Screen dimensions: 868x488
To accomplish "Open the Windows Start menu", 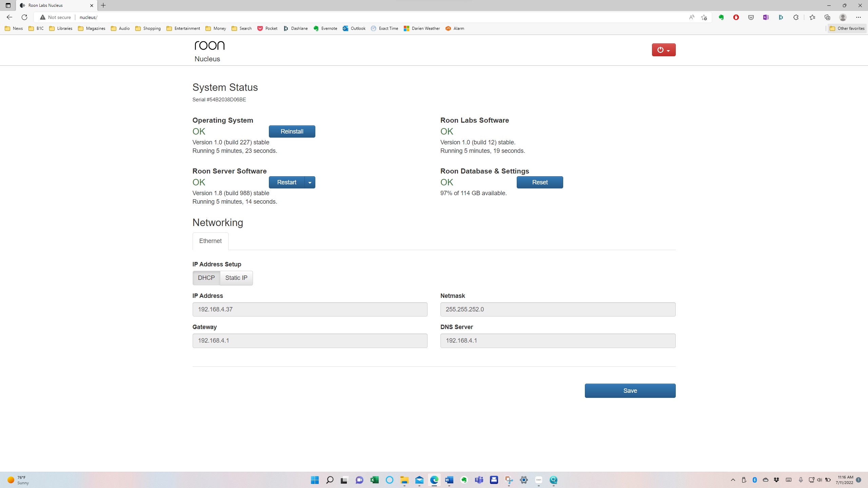I will (x=315, y=480).
